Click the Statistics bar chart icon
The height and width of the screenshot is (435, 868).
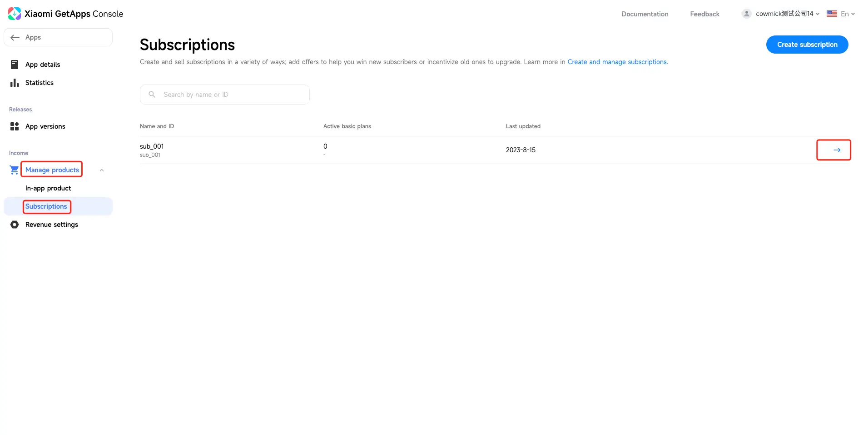pyautogui.click(x=15, y=83)
